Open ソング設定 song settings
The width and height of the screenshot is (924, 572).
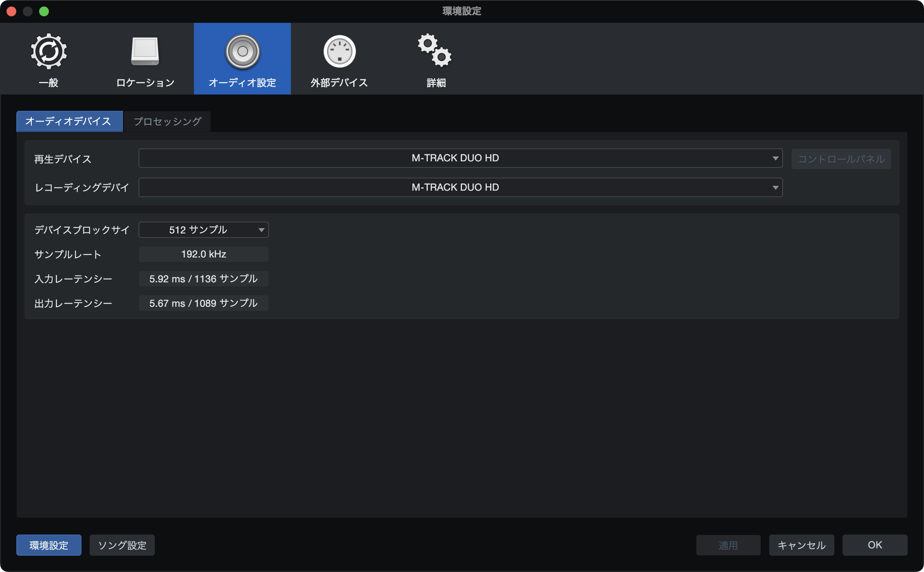pos(122,545)
